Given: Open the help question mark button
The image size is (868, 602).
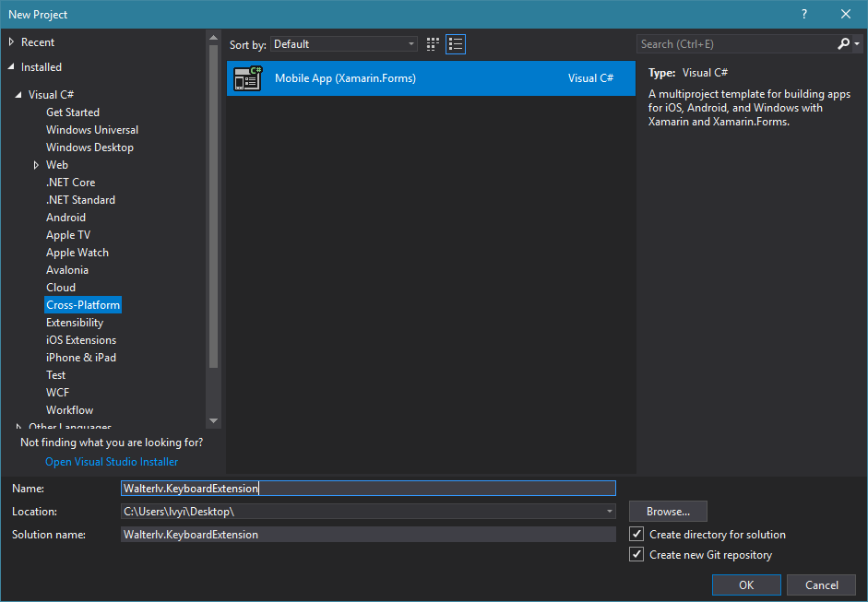Looking at the screenshot, I should pyautogui.click(x=803, y=15).
